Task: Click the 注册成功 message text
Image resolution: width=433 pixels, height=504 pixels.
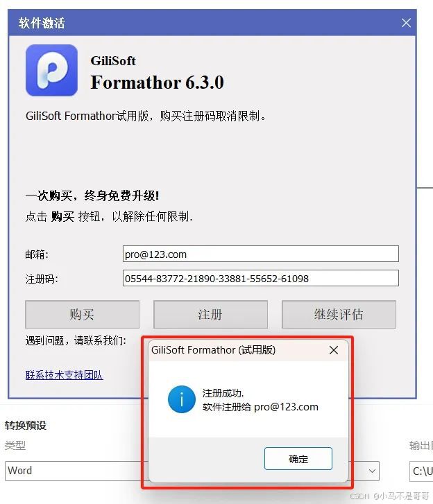Action: point(223,393)
